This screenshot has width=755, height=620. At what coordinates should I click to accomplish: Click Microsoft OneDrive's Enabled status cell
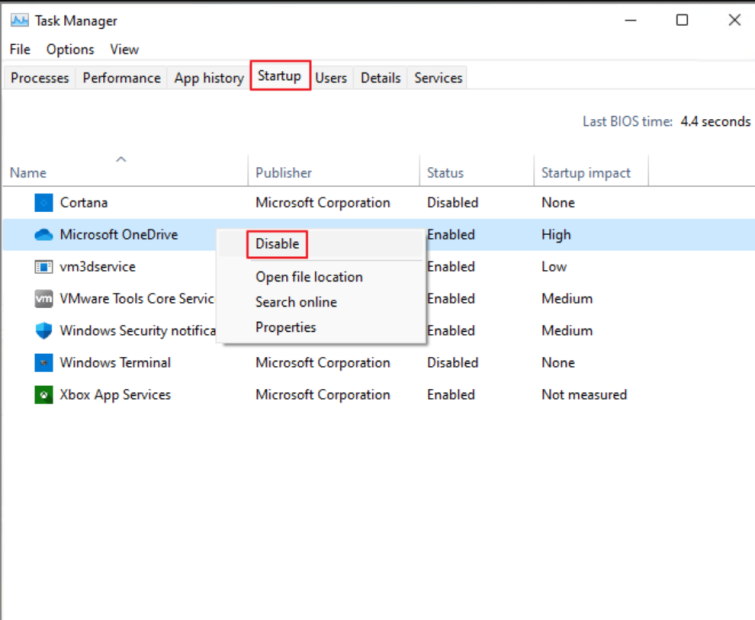pos(451,234)
